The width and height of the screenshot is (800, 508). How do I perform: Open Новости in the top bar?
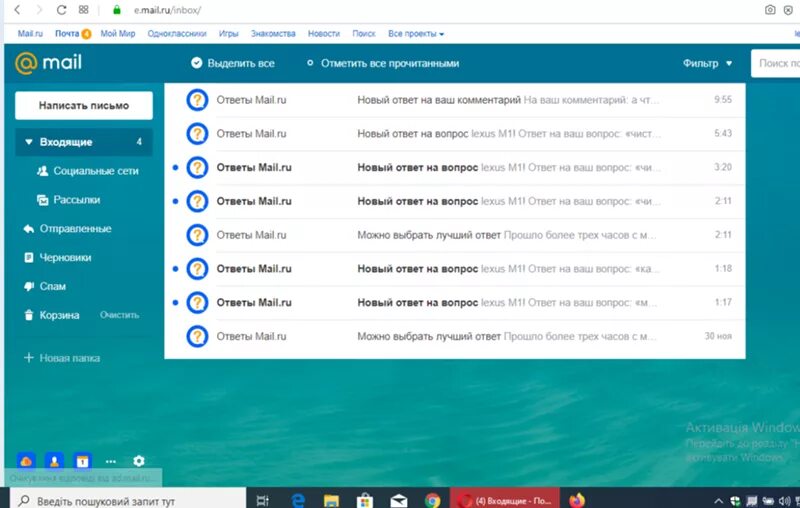(323, 34)
